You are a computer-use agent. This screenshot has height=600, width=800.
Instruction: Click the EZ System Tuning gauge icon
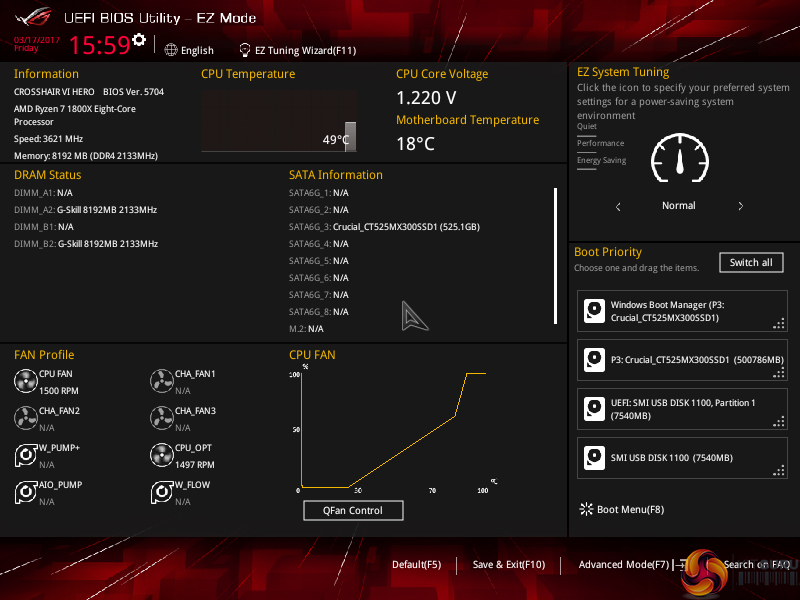680,158
